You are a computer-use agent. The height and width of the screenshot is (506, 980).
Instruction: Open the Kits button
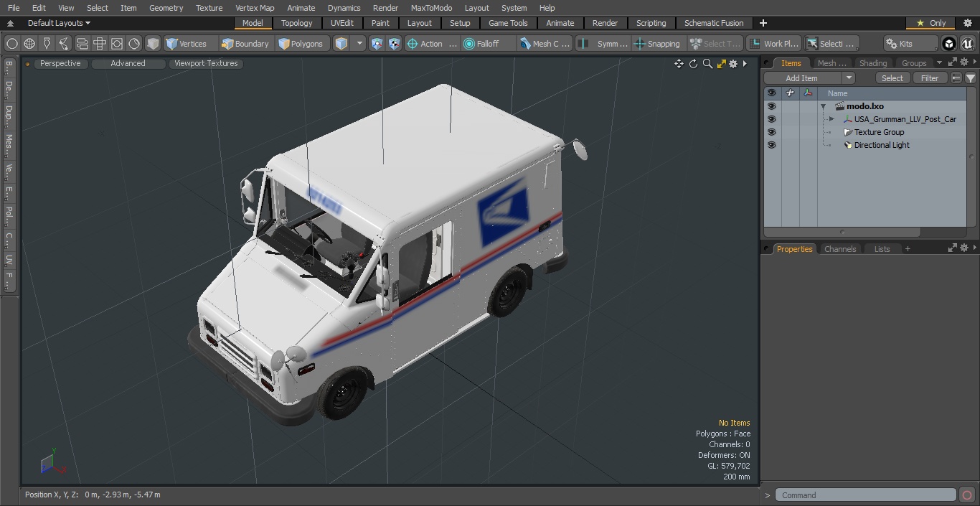pyautogui.click(x=911, y=44)
